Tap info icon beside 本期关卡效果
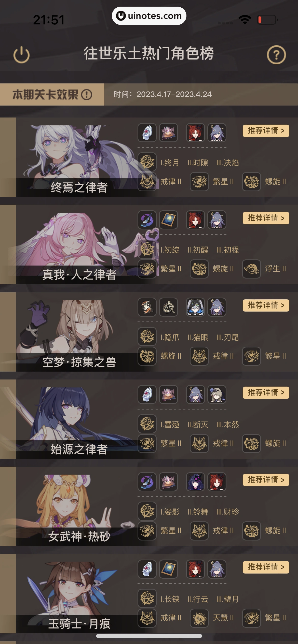This screenshot has width=298, height=644. pos(87,95)
